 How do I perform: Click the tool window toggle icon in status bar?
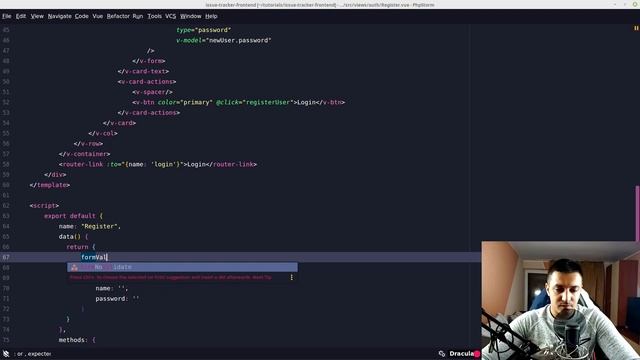pyautogui.click(x=6, y=354)
